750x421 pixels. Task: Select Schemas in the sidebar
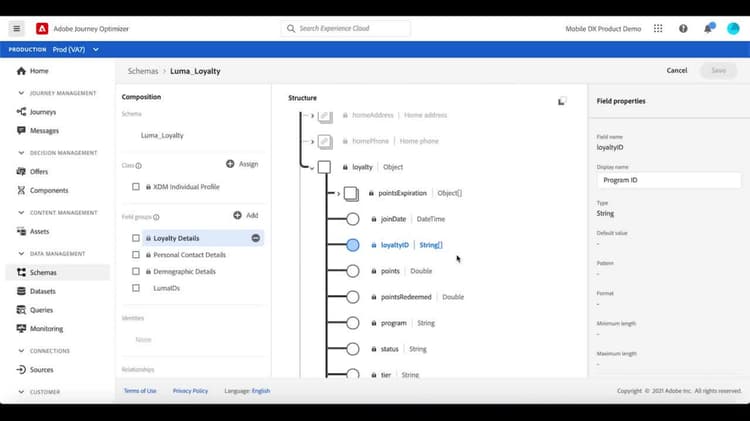[43, 272]
